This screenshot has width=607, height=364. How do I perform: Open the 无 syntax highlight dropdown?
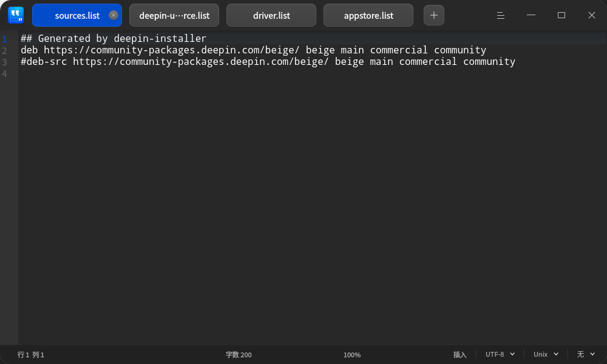point(586,354)
